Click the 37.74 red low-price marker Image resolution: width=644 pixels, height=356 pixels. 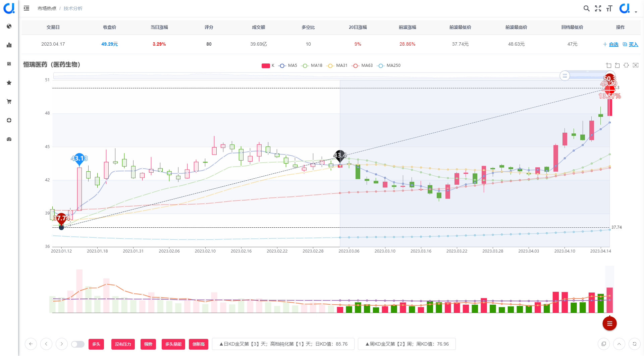61,219
